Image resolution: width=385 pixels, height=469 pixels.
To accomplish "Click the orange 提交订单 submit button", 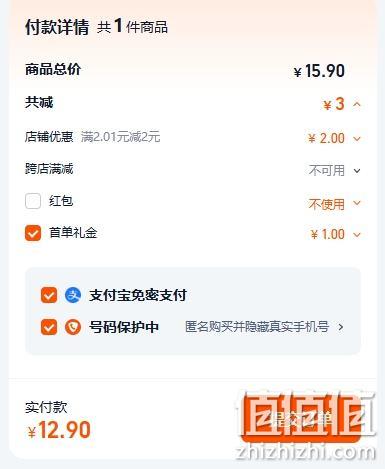I will coord(301,418).
